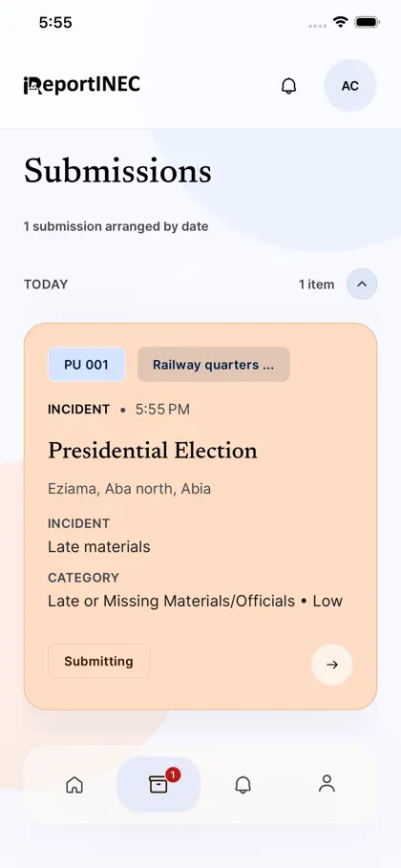Collapse the TODAY section chevron

point(362,284)
